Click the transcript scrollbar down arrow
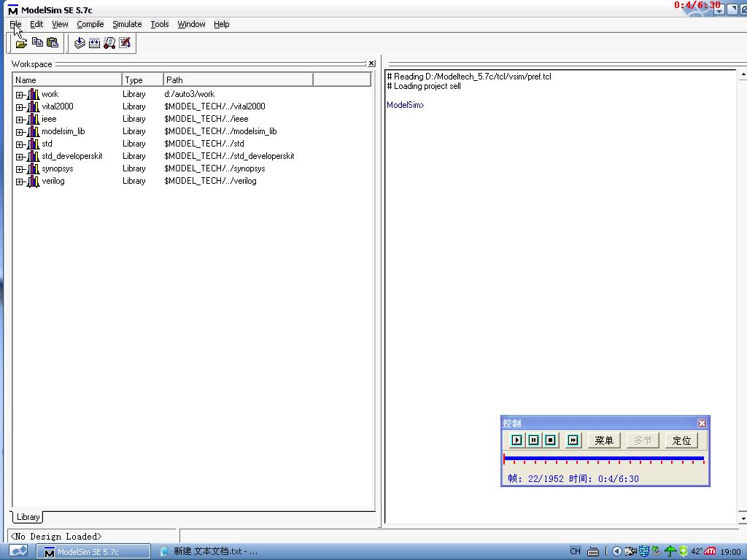The height and width of the screenshot is (560, 747). coord(743,518)
